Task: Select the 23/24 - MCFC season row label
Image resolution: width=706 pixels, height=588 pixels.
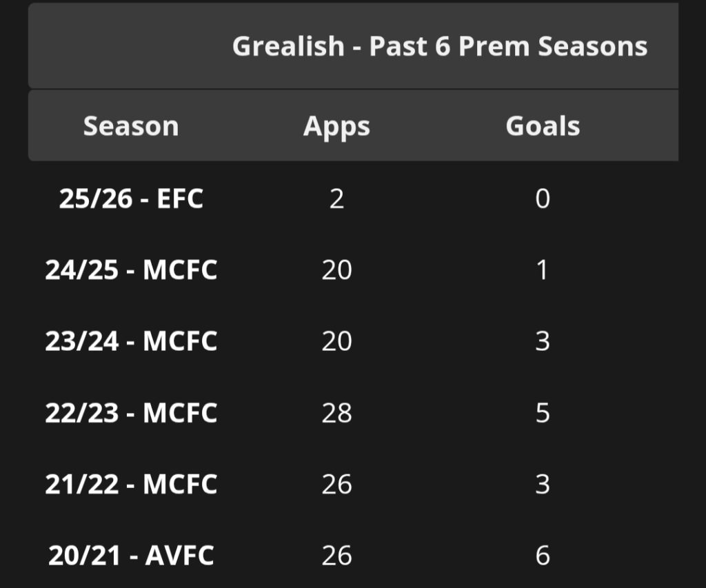Action: [x=131, y=341]
